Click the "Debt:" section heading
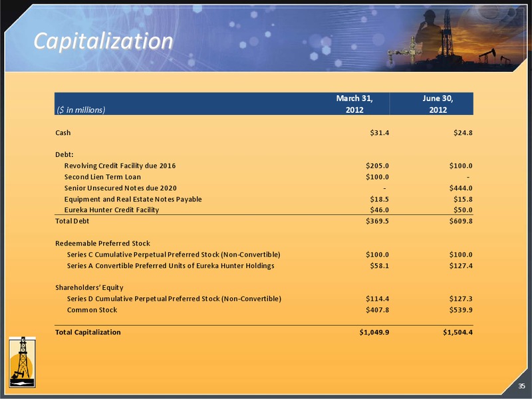Viewport: 532px width, 399px height. [x=65, y=155]
